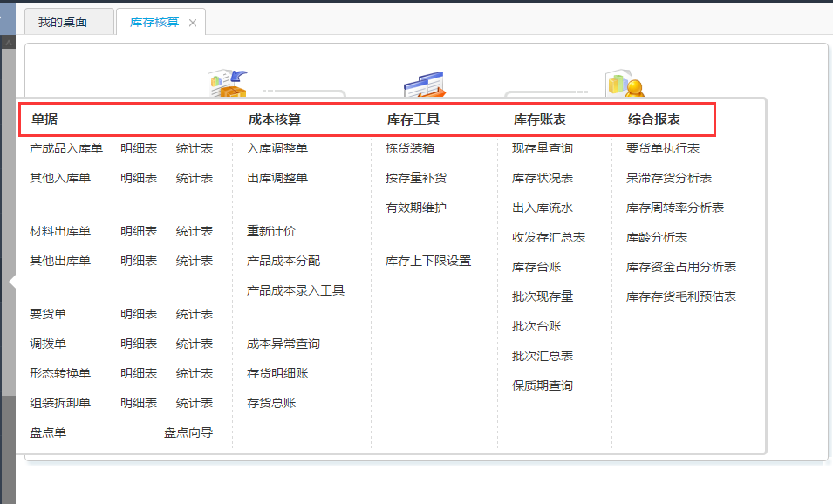Click the report with user icon
Screen dimensions: 833x504
tap(624, 85)
